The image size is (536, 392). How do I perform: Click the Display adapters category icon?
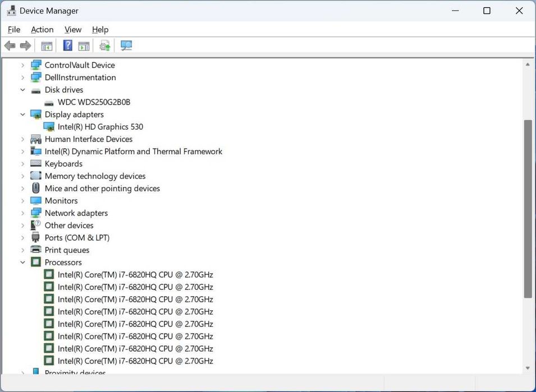[36, 114]
